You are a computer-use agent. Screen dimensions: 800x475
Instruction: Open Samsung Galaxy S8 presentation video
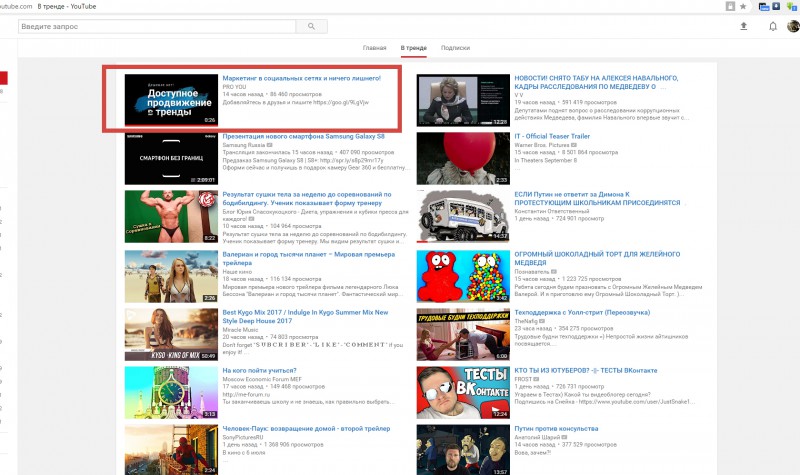[x=304, y=137]
